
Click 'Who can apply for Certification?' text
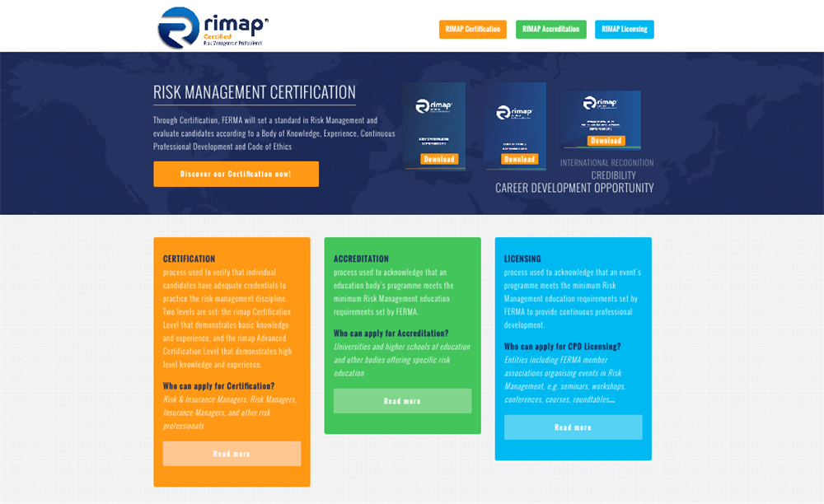(218, 386)
